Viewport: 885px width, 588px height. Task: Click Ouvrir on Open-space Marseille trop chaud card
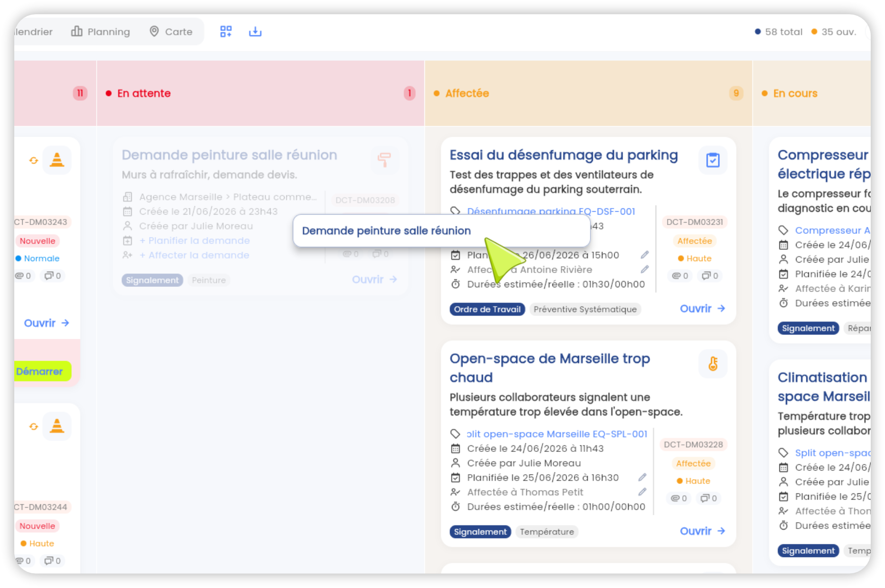point(702,531)
